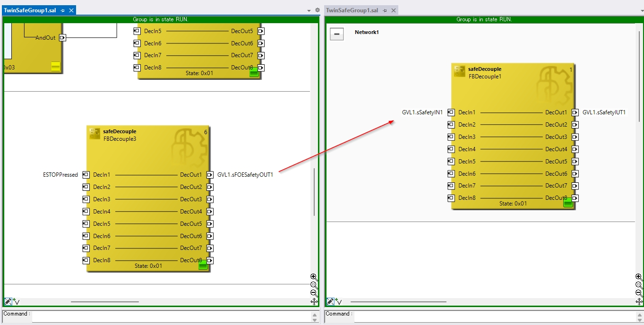Click the GVL1.sFOESafetyOUT1 output variable label
The height and width of the screenshot is (325, 644).
click(245, 175)
